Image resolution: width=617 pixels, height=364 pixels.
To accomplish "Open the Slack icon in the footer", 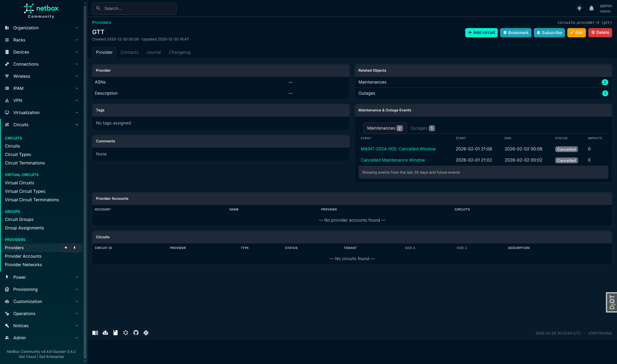I will tap(146, 333).
